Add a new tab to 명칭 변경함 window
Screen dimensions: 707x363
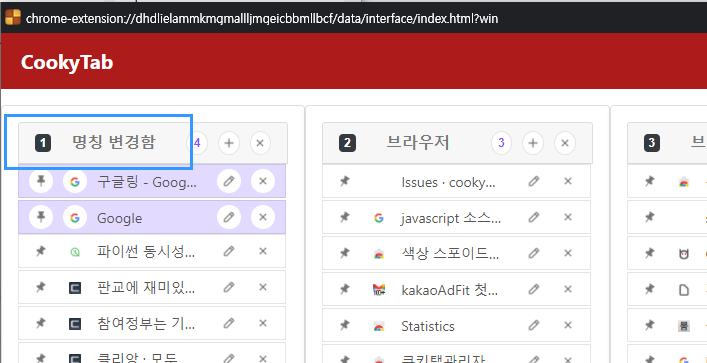click(229, 143)
